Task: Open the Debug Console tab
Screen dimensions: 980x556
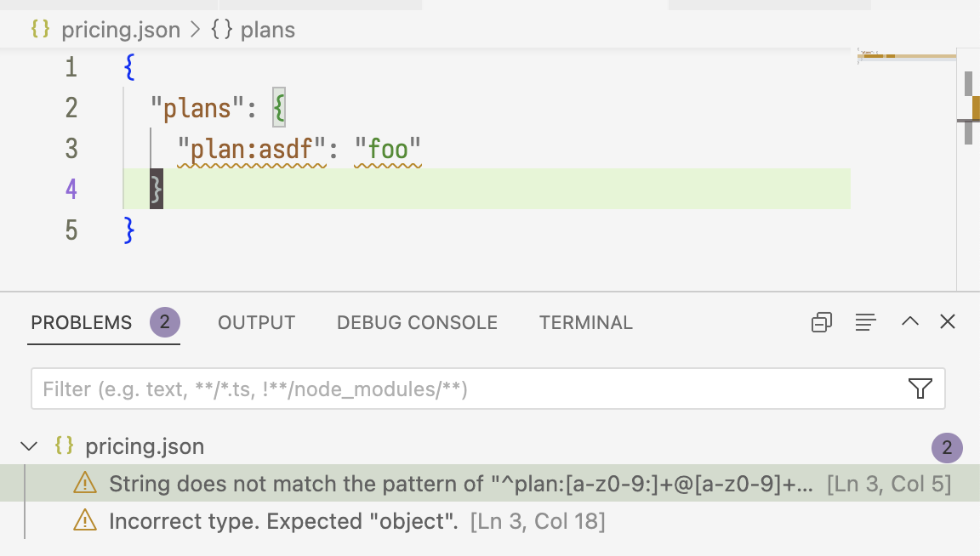Action: click(x=416, y=322)
